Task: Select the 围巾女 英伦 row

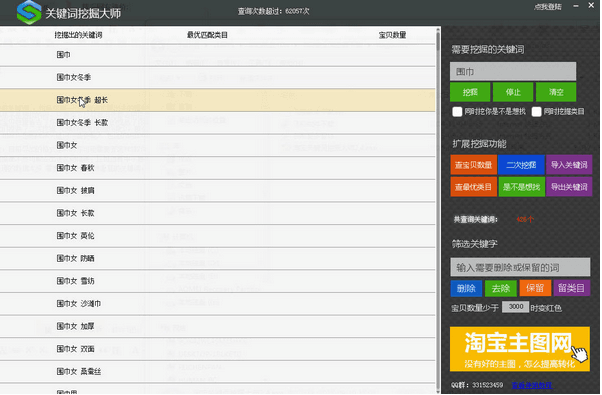Action: [218, 236]
